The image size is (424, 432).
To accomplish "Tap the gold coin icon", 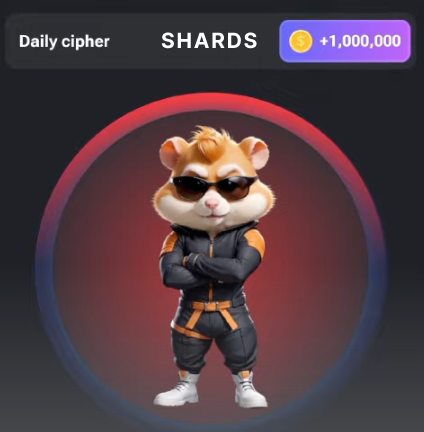I will click(x=301, y=41).
